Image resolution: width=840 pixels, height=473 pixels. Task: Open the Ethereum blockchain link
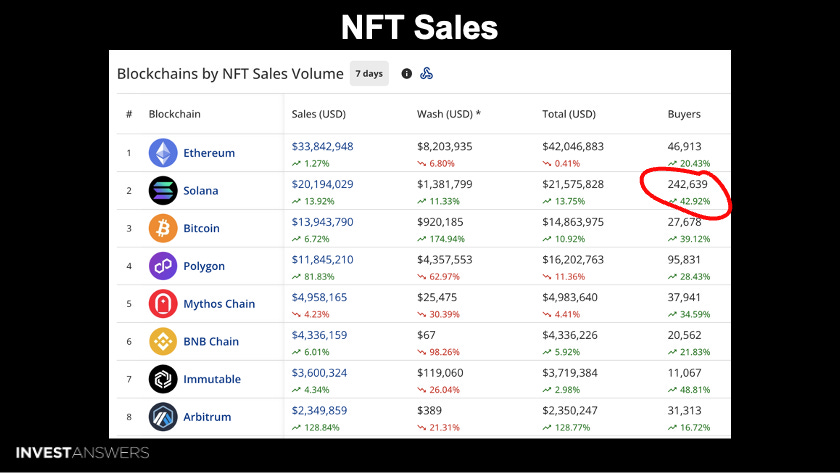(x=209, y=153)
